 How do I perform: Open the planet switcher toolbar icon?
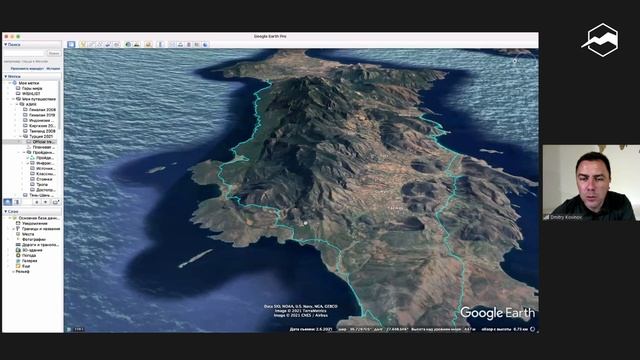click(x=148, y=44)
